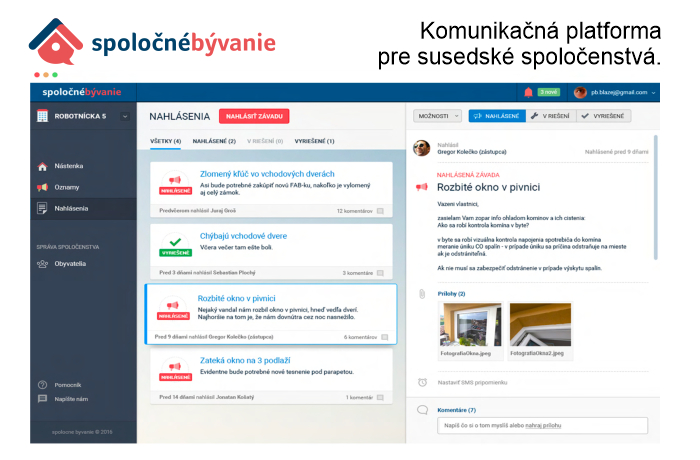700x460 pixels.
Task: Click the document icon for Nahlásenia
Action: tap(42, 209)
